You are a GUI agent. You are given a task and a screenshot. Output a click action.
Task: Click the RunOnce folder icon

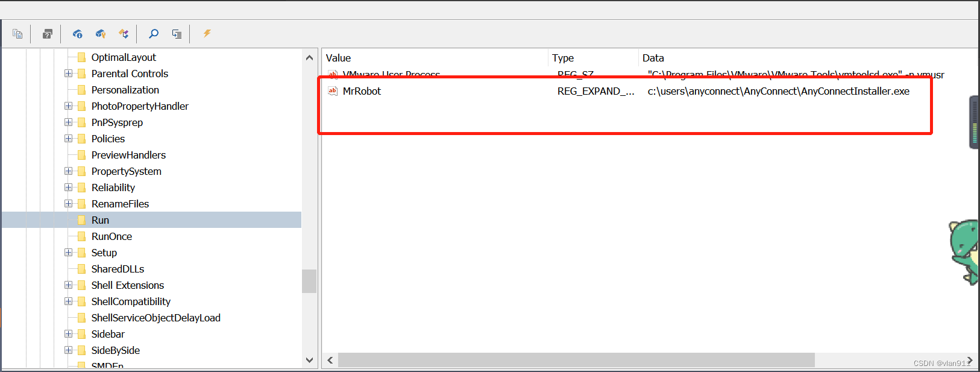[82, 236]
